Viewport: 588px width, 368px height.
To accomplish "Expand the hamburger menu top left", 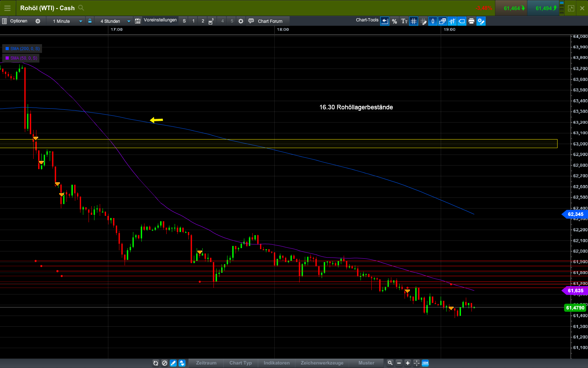I will click(8, 8).
